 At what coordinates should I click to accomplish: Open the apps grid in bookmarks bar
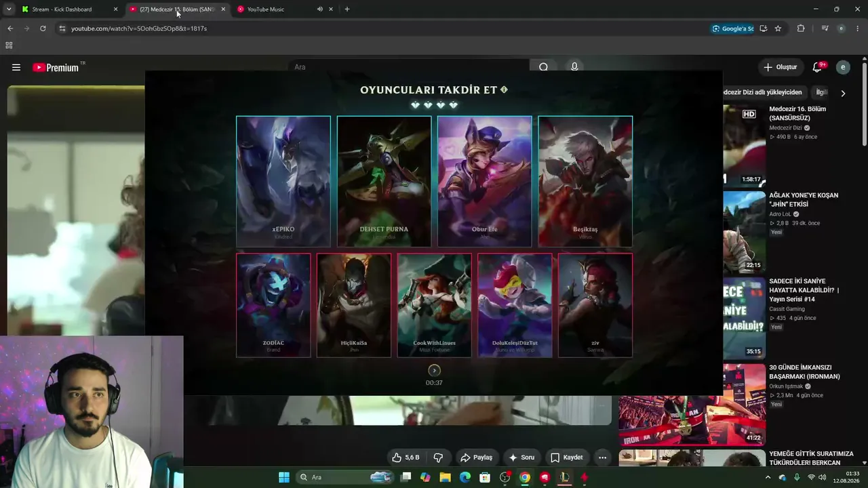coord(9,45)
